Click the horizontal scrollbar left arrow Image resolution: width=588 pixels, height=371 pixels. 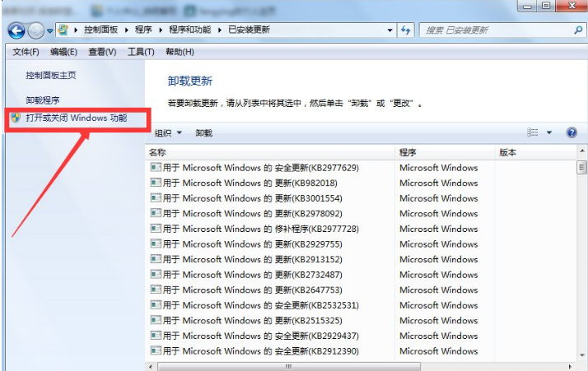pyautogui.click(x=151, y=367)
